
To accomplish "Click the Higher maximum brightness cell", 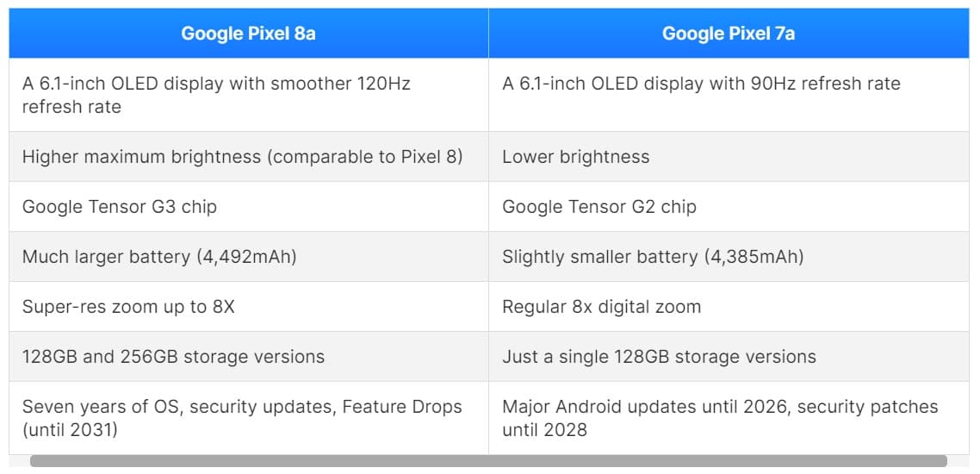I will point(242,157).
